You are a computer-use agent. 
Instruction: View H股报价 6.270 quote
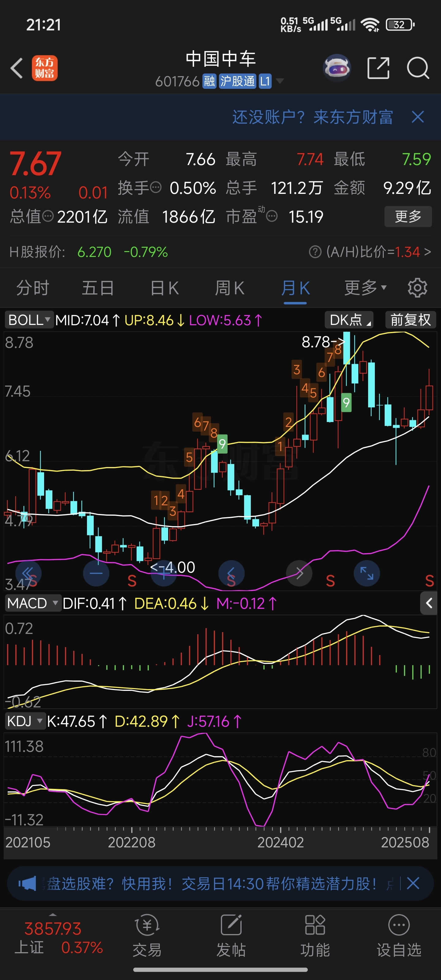[94, 251]
